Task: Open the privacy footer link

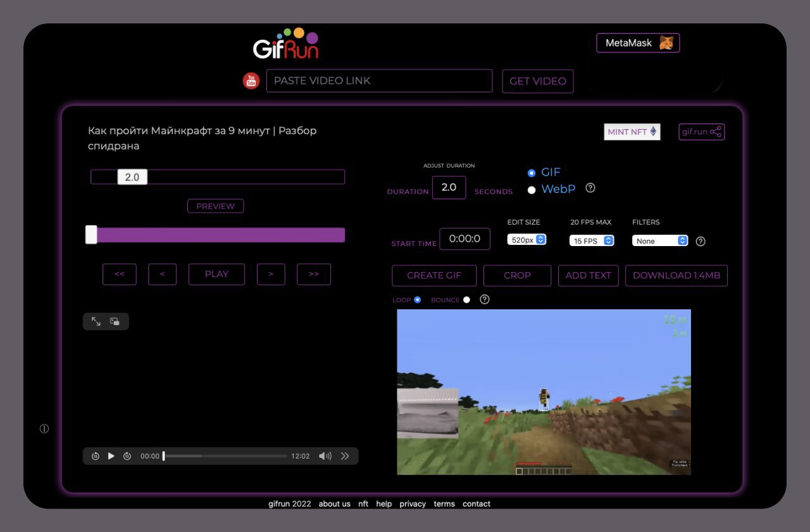Action: point(413,504)
